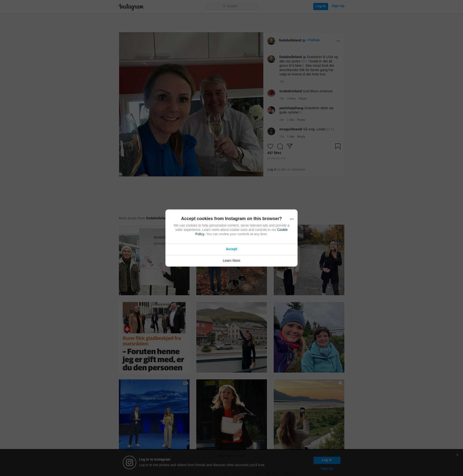Click the header Sign Up link
463x476 pixels.
pyautogui.click(x=338, y=6)
